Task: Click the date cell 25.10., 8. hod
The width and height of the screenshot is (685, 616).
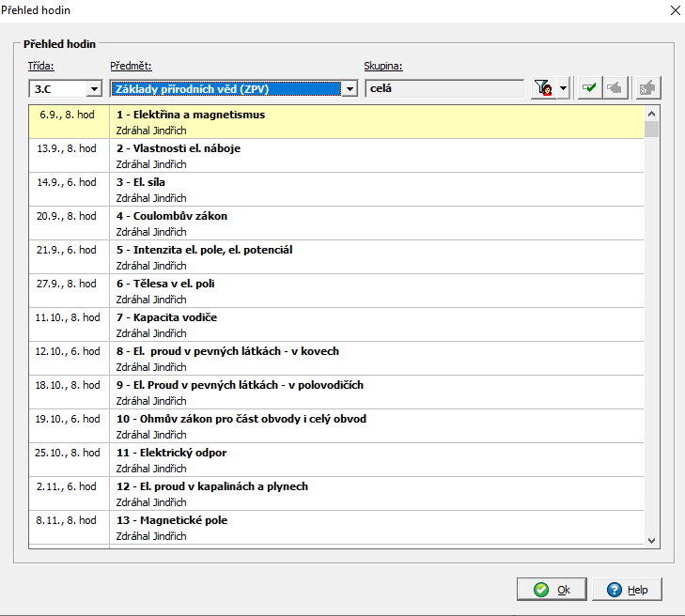Action: [x=68, y=453]
